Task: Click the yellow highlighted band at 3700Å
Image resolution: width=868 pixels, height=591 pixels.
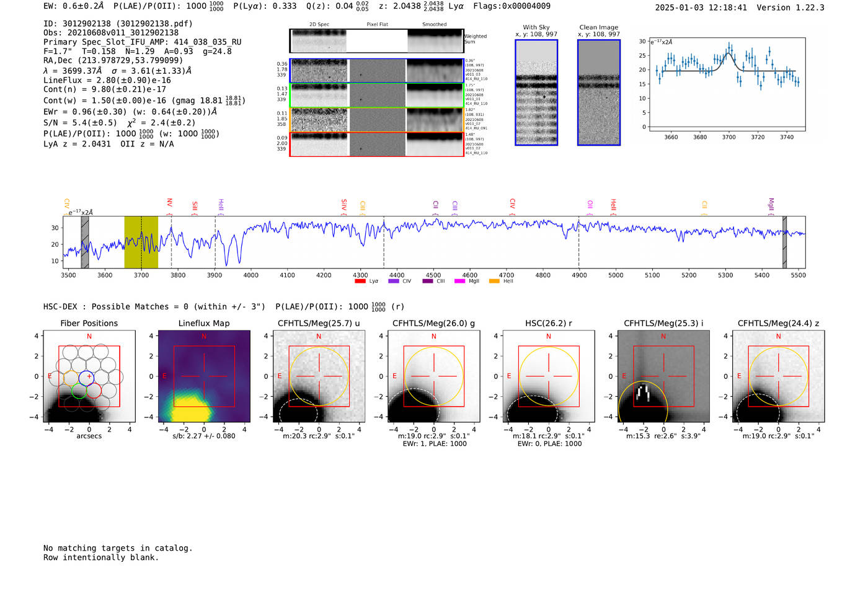Action: [x=141, y=242]
